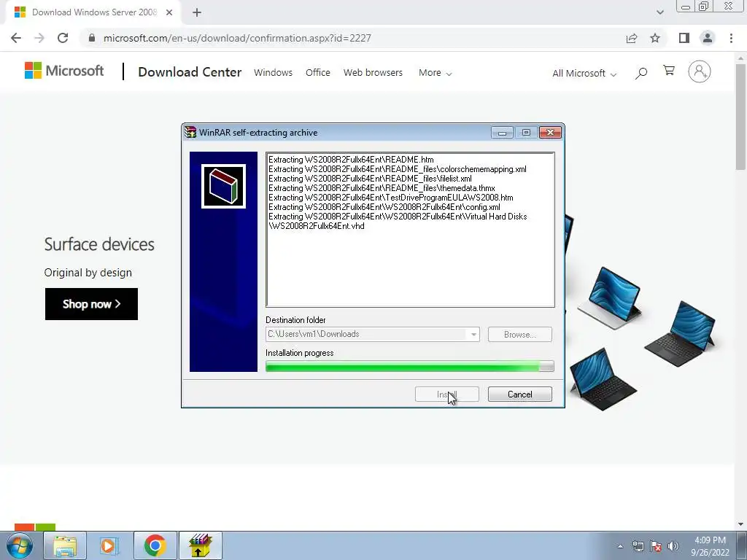
Task: Share this page via share icon
Action: point(632,38)
